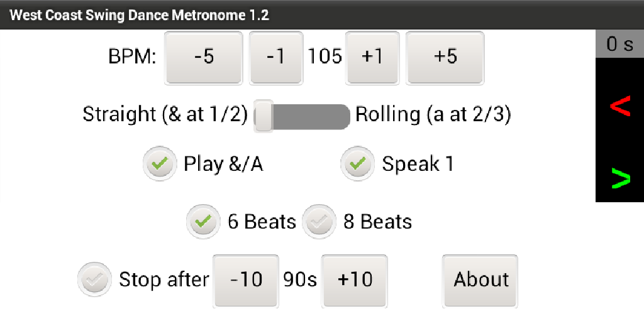Click the 90s stop duration value
644x314 pixels.
click(300, 279)
